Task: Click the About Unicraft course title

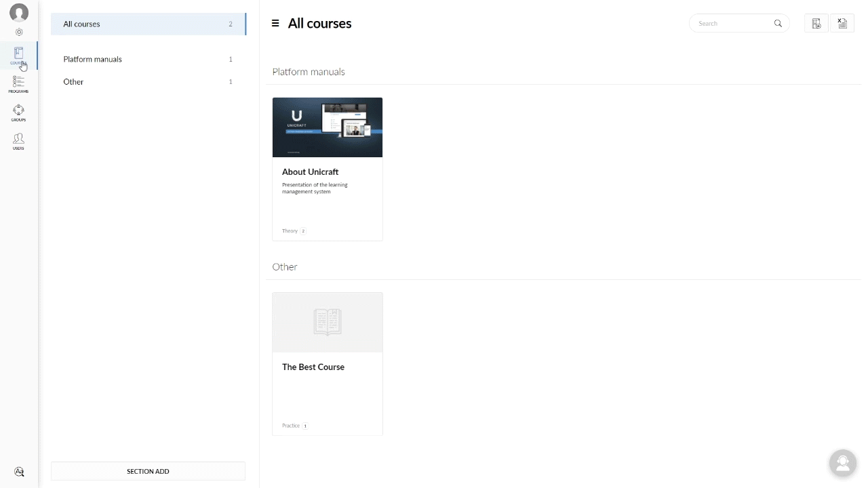Action: point(310,172)
